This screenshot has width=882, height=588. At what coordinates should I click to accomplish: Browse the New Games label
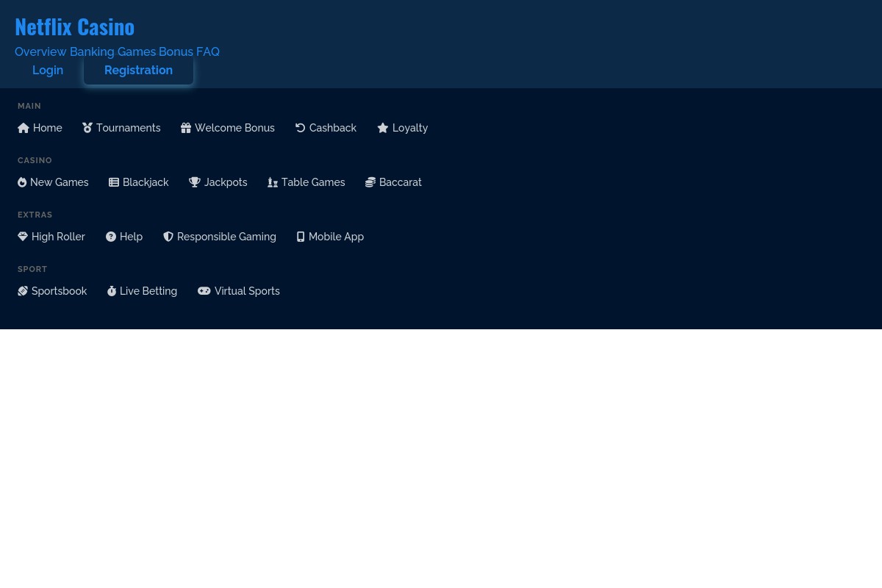click(x=60, y=182)
